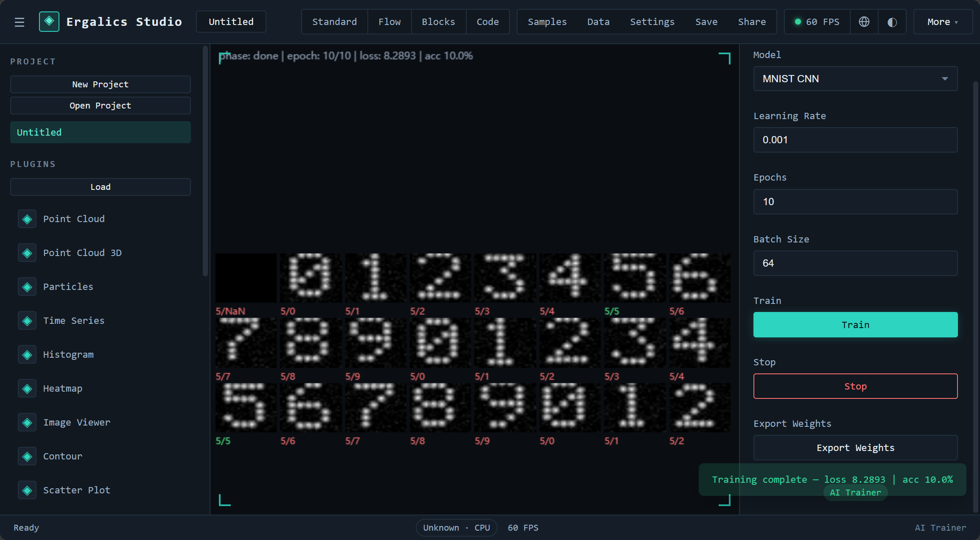Click Share in the top bar
Screen dimensions: 980x540
click(752, 22)
